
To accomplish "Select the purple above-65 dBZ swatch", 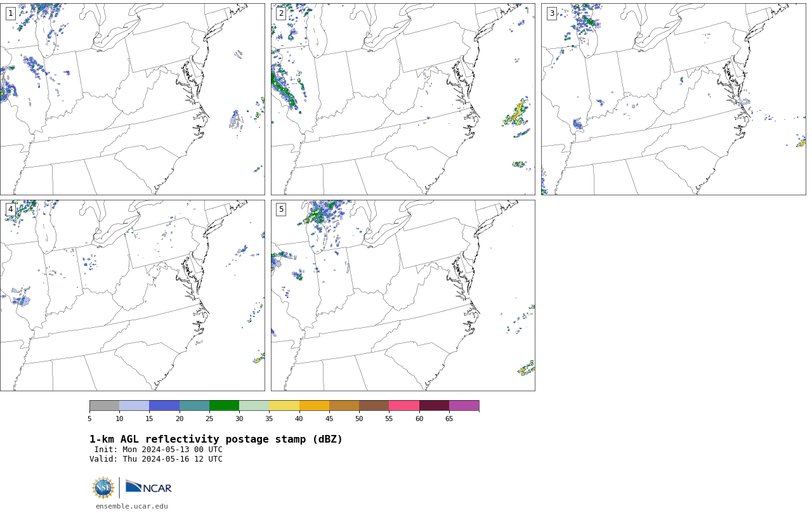I will [464, 406].
